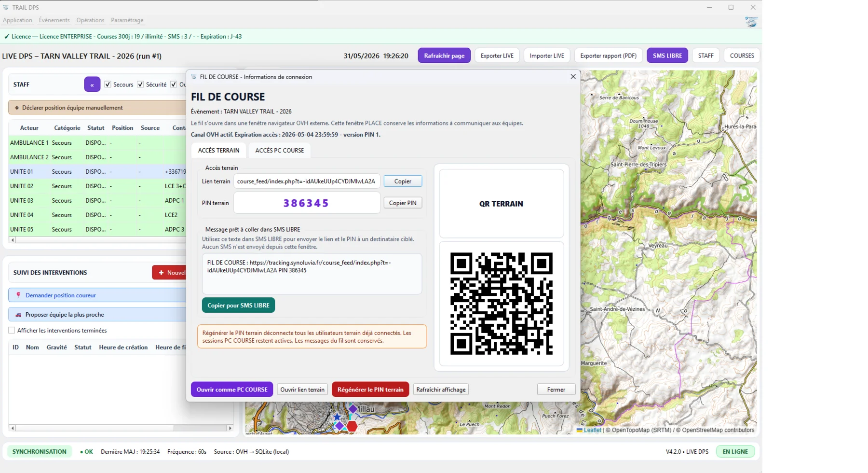
Task: Click Copier PIN button
Action: point(403,203)
